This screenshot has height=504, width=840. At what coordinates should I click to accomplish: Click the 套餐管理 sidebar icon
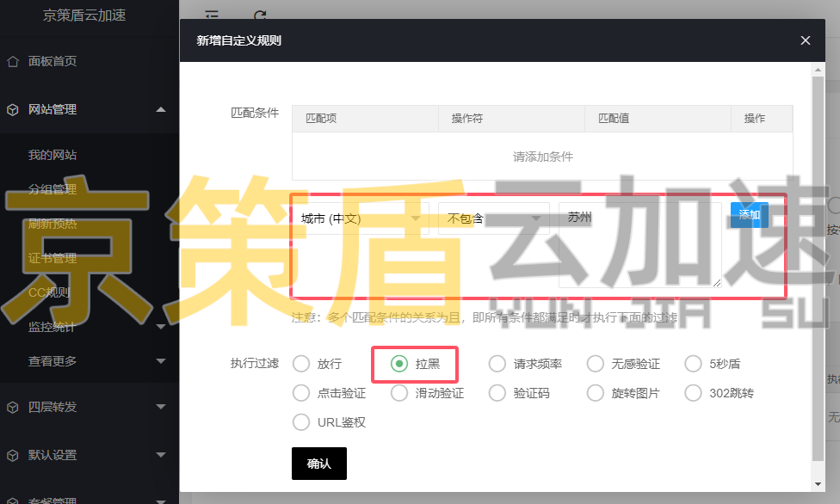coord(14,499)
